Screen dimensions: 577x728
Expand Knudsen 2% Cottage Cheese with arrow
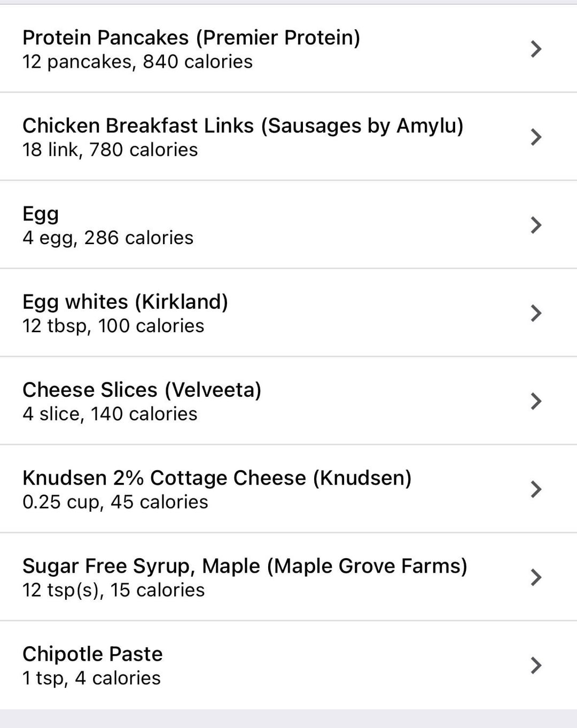point(536,489)
